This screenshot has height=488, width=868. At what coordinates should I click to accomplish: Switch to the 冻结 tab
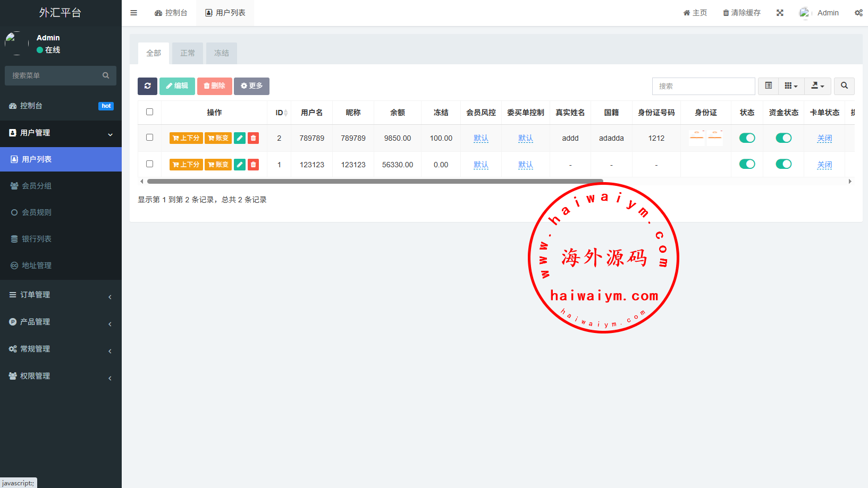tap(222, 53)
